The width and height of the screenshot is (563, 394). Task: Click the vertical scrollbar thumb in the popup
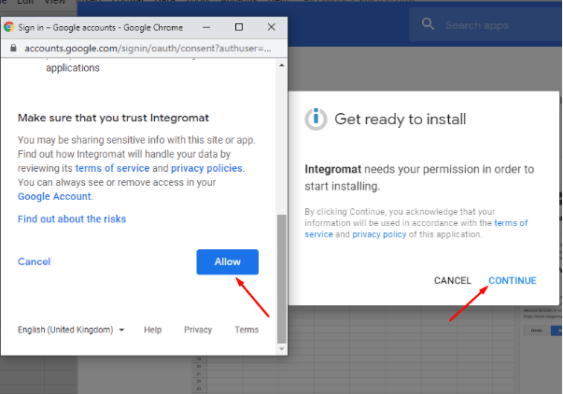(x=282, y=279)
